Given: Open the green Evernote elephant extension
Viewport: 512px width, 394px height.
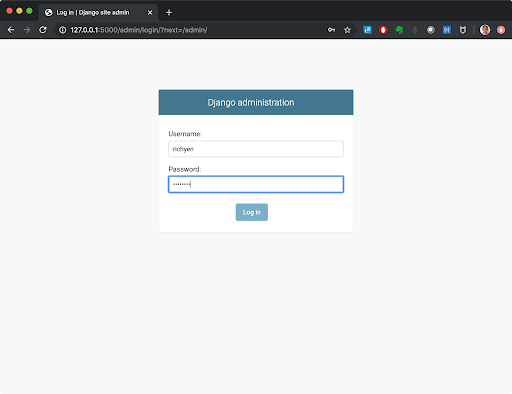Looking at the screenshot, I should coord(399,30).
